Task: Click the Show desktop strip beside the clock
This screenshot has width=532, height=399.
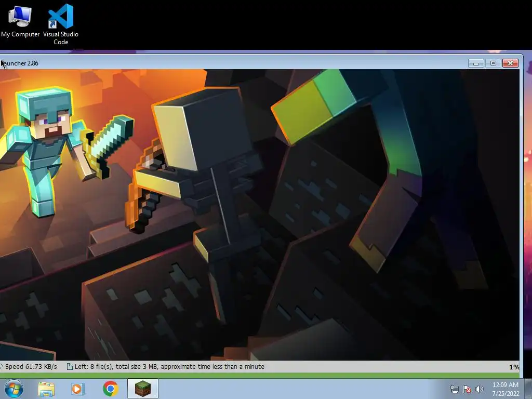Action: [x=528, y=389]
